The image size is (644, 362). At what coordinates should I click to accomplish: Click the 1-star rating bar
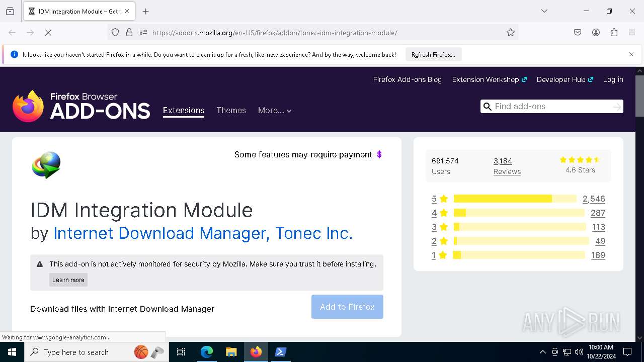(x=519, y=255)
